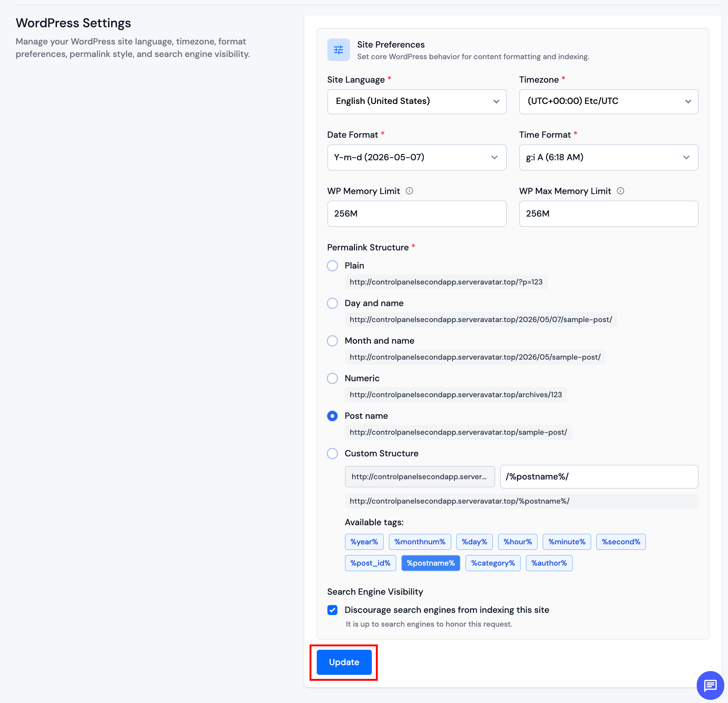728x703 pixels.
Task: Select the Month and name permalink option
Action: pos(332,341)
